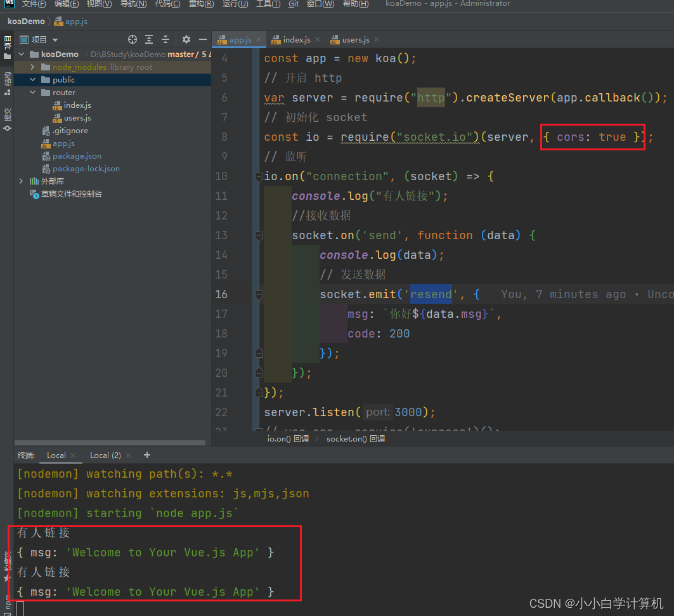
Task: Fold the socket.emit block at line 16
Action: pyautogui.click(x=259, y=294)
